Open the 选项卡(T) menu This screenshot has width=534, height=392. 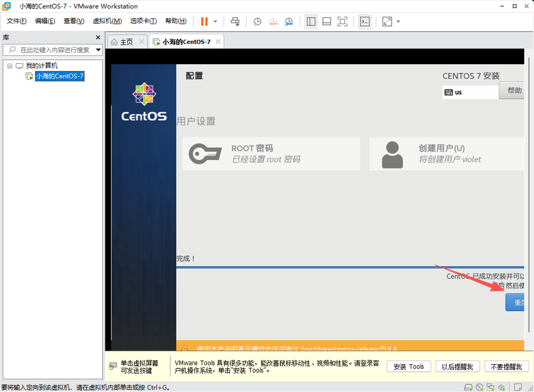coord(144,21)
